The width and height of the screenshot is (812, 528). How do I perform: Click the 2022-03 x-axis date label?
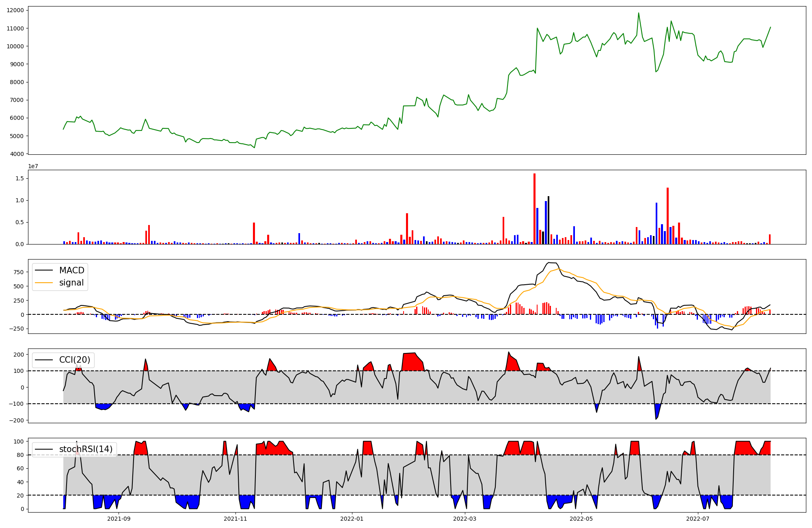coord(464,519)
